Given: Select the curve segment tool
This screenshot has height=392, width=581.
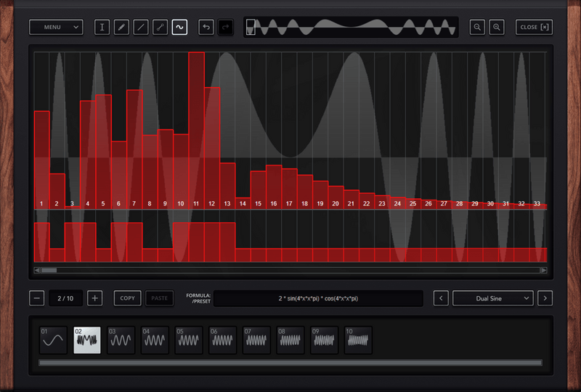Looking at the screenshot, I should (x=160, y=27).
